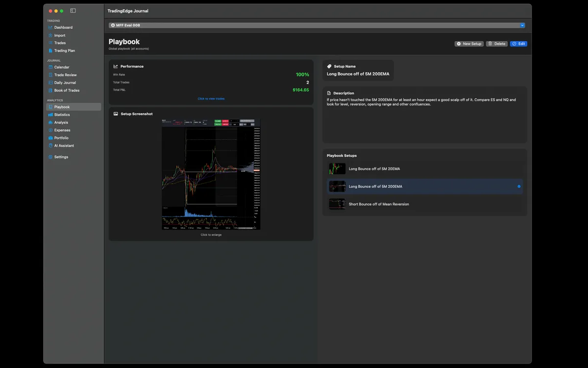Open the Calendar icon under Journal
The width and height of the screenshot is (588, 368).
51,67
